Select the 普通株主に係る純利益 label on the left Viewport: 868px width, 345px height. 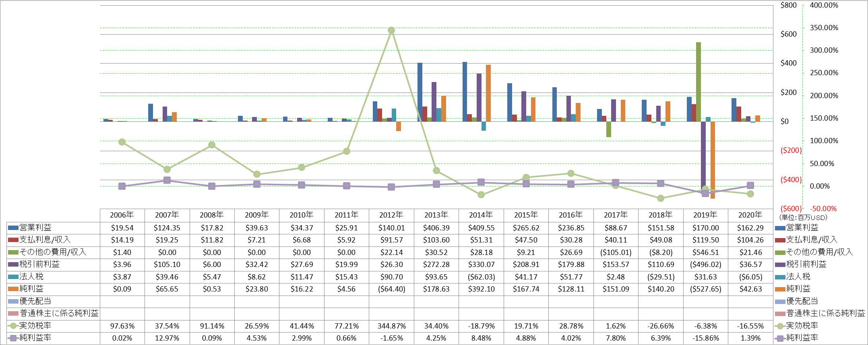click(59, 313)
